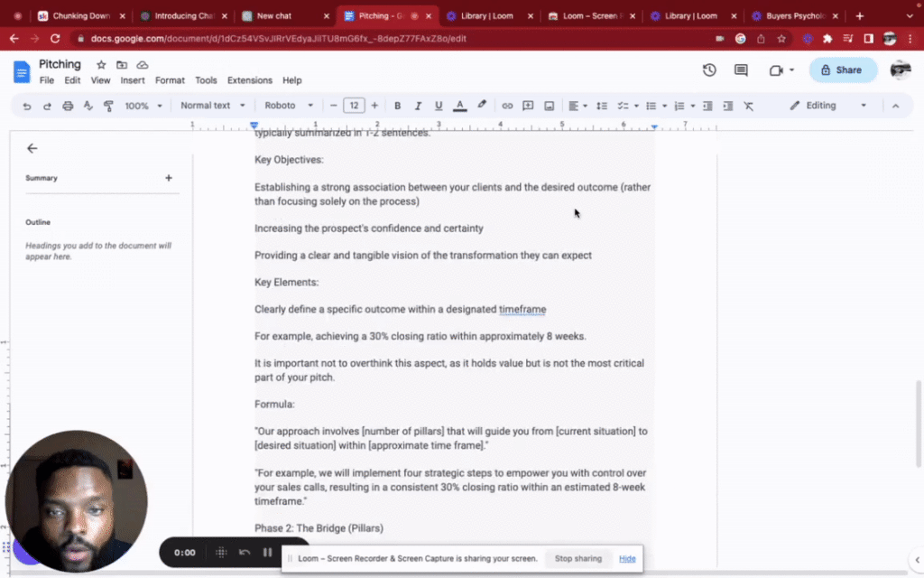Image resolution: width=924 pixels, height=578 pixels.
Task: Open browser extensions puzzle icon
Action: (827, 38)
